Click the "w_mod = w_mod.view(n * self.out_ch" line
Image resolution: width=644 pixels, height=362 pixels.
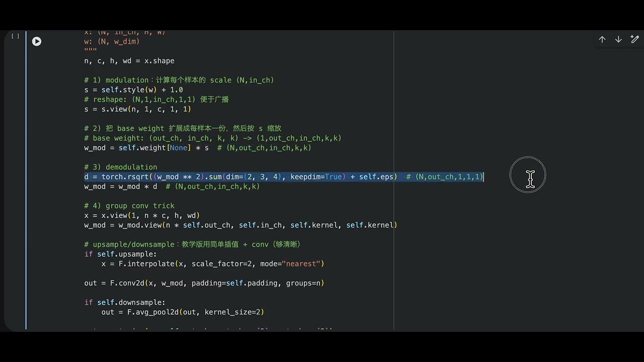[x=241, y=225]
